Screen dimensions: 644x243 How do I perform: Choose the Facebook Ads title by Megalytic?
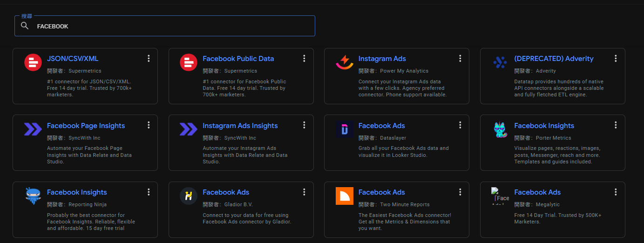(537, 192)
